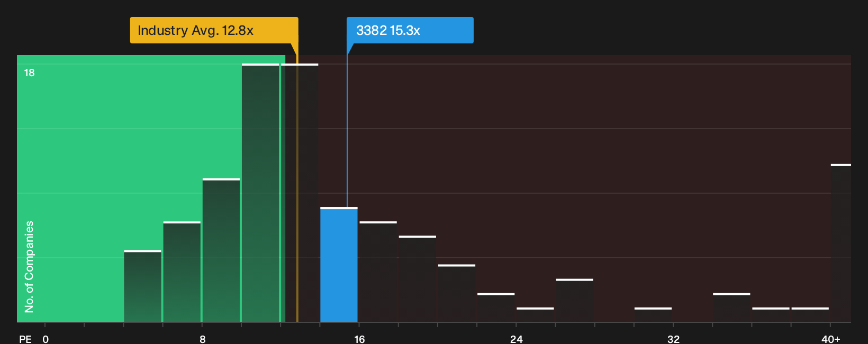Select the tall green bar for PE 10 to 12
Image resolution: width=868 pixels, height=344 pixels.
pyautogui.click(x=260, y=193)
